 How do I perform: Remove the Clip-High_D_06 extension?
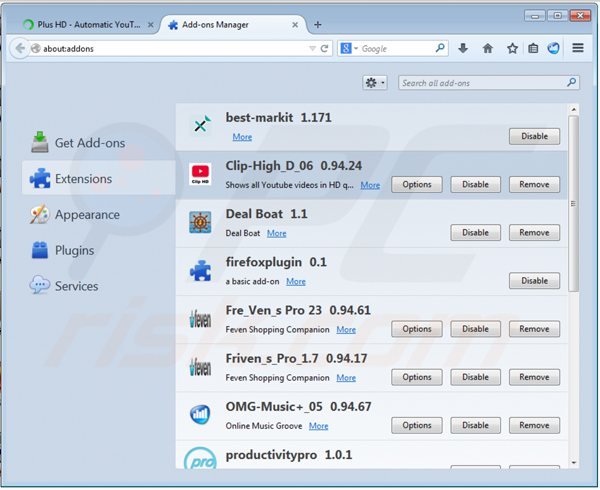tap(534, 185)
